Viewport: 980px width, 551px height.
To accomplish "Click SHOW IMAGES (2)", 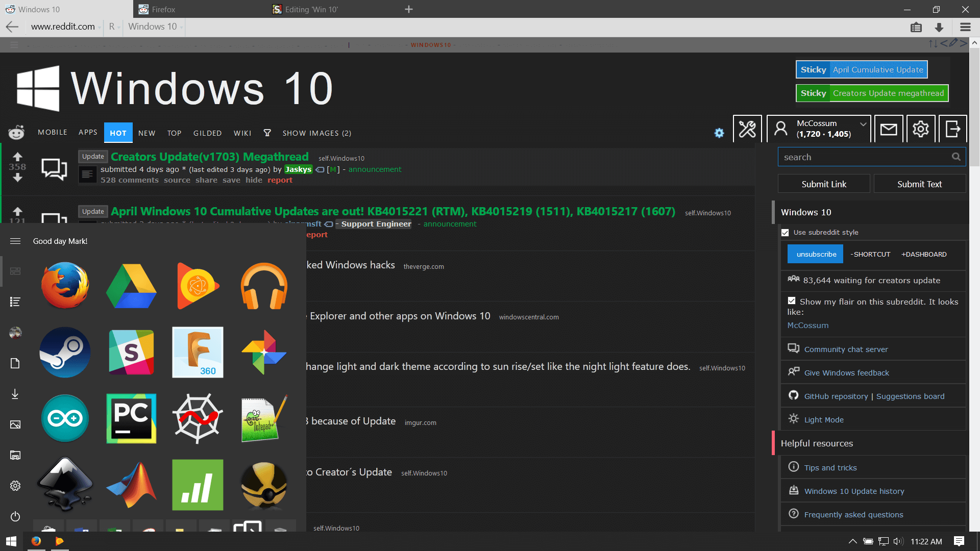I will point(317,133).
